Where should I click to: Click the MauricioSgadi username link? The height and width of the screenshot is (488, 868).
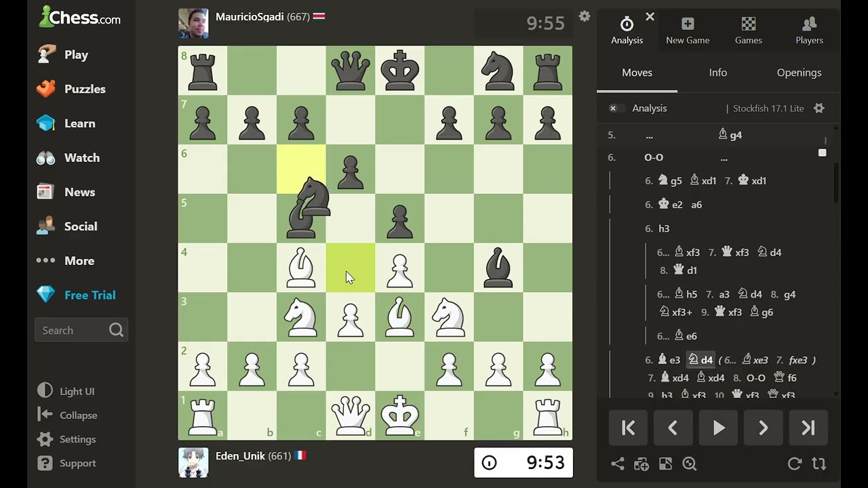250,17
